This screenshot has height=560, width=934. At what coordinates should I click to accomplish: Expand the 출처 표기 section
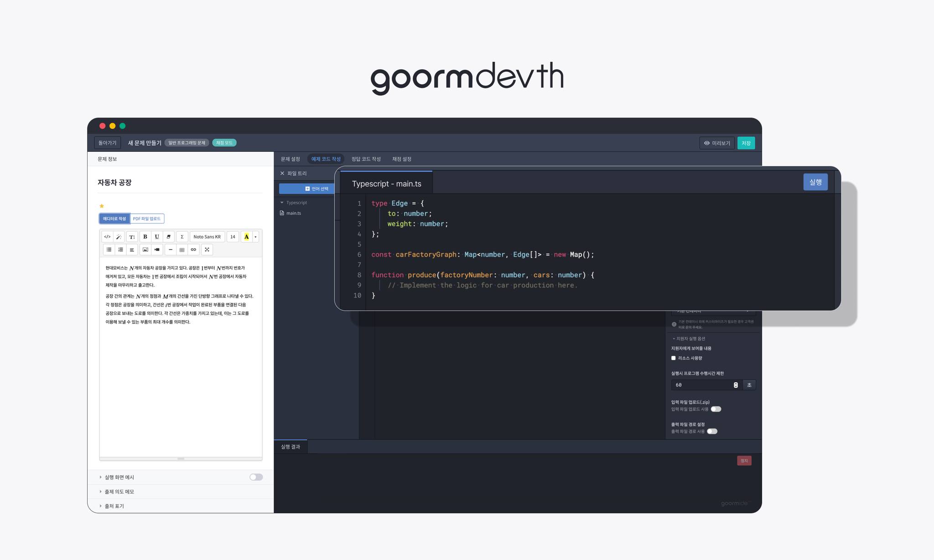[112, 506]
